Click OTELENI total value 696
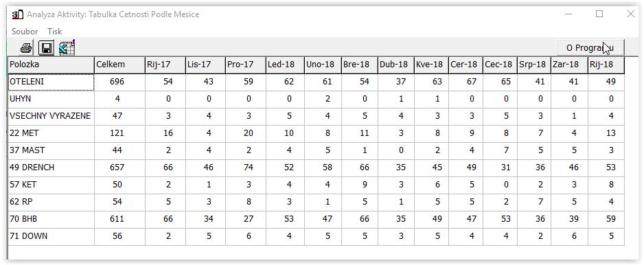 pos(119,82)
